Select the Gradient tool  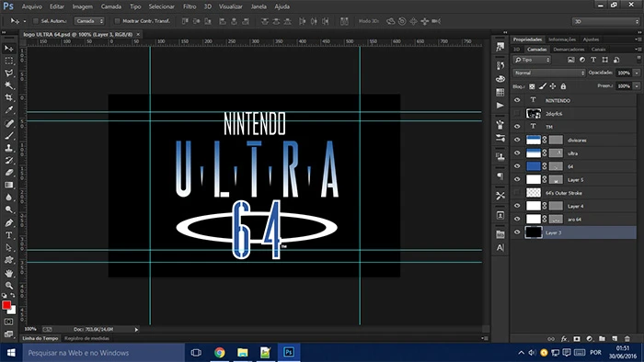(x=8, y=185)
